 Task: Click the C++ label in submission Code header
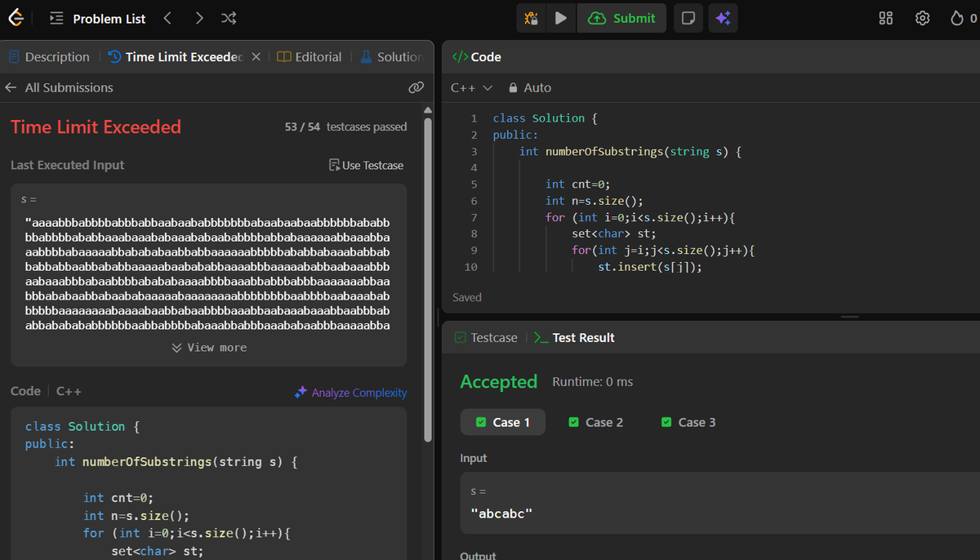point(69,392)
